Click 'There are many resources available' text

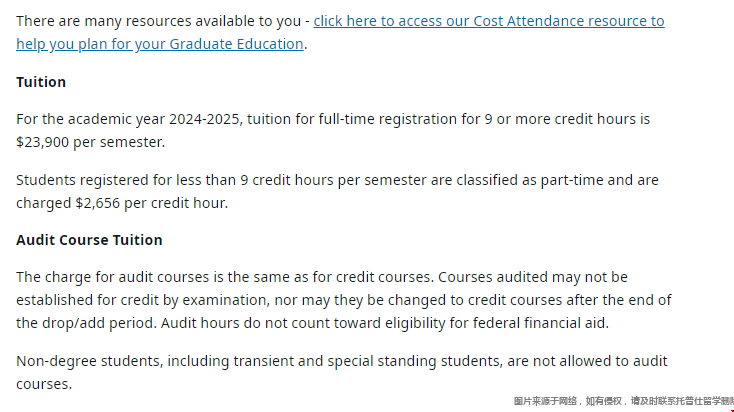pyautogui.click(x=159, y=21)
